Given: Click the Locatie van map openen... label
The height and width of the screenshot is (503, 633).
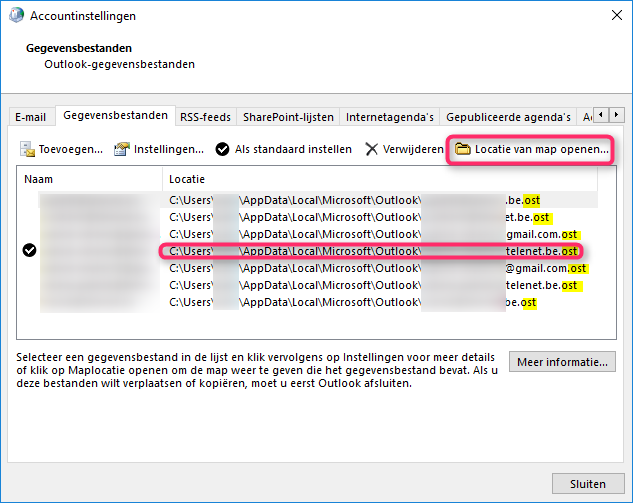Looking at the screenshot, I should coord(541,149).
